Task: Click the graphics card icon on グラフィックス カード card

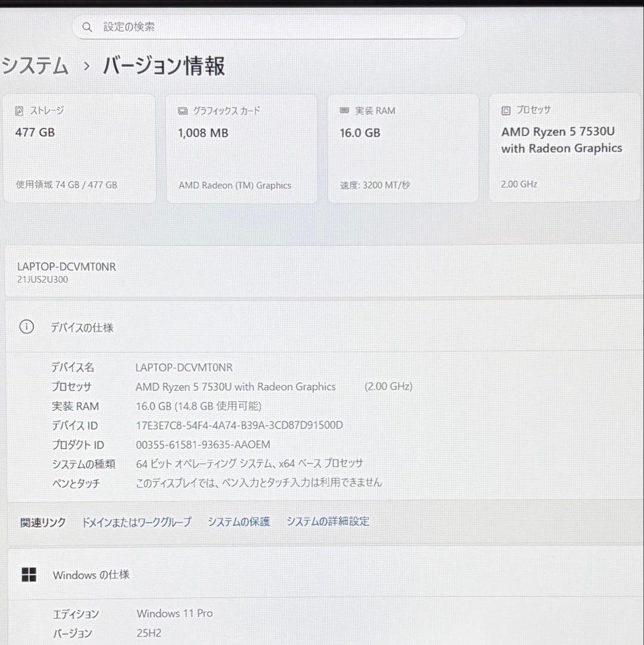Action: pos(182,110)
